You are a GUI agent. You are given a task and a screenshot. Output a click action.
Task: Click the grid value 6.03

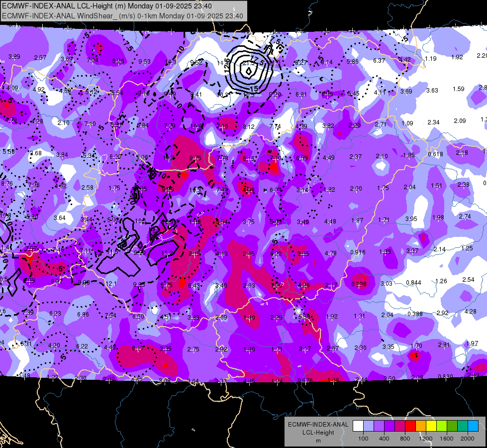coord(276,190)
